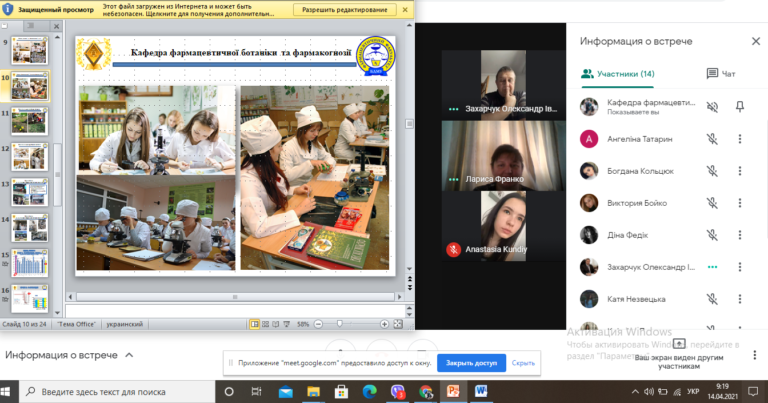The height and width of the screenshot is (403, 768).
Task: Open options for Ангеліна Татарин
Action: pyautogui.click(x=740, y=139)
